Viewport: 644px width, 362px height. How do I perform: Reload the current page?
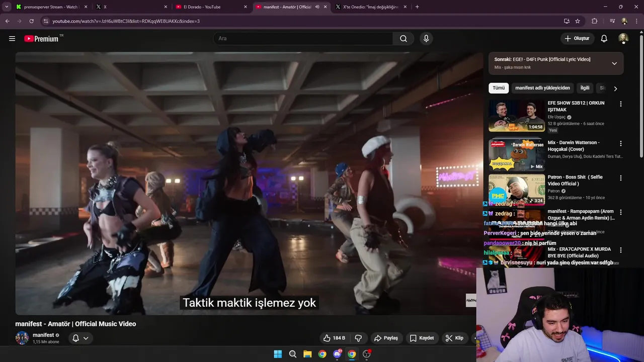31,21
